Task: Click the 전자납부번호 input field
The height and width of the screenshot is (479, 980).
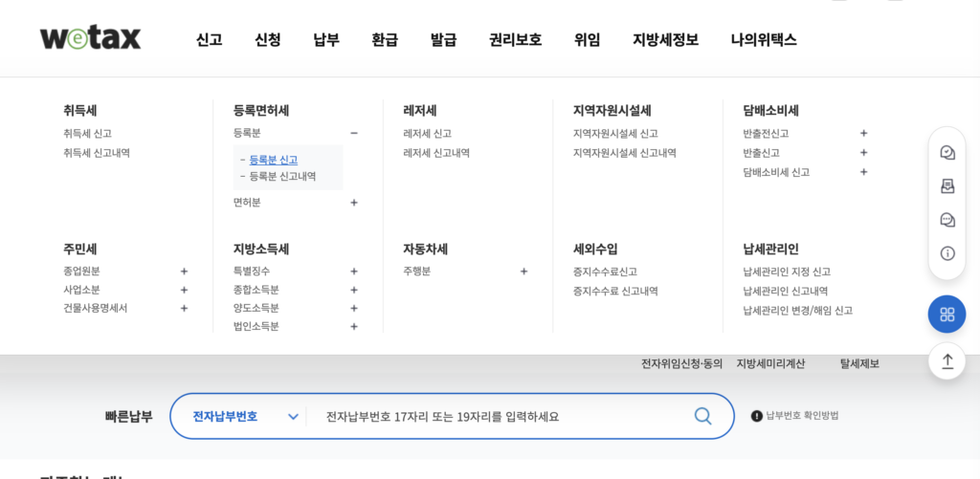Action: click(500, 416)
